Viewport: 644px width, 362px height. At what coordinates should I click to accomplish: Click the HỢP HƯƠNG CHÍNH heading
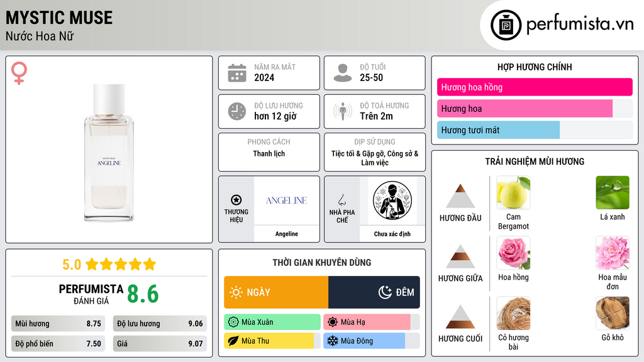pos(535,67)
